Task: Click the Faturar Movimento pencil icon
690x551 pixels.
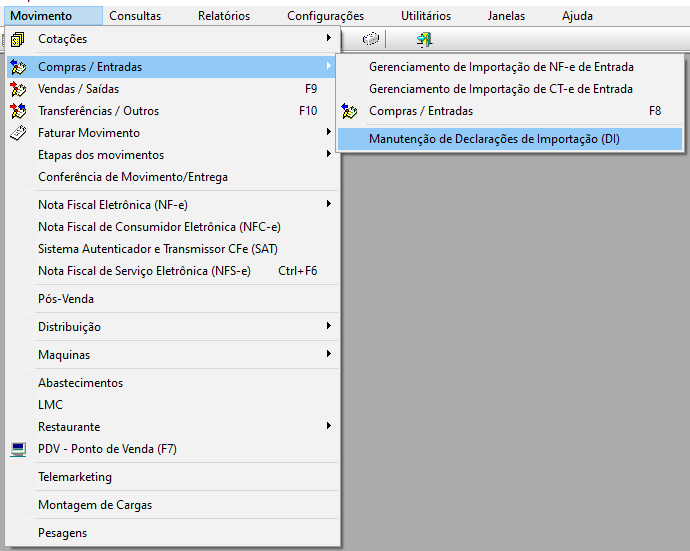Action: [17, 133]
